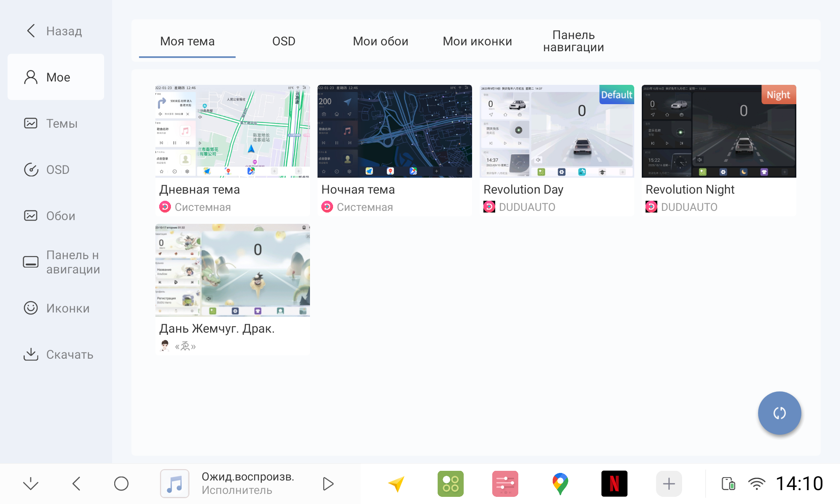The image size is (840, 504).
Task: Open the Мое section
Action: (x=56, y=77)
